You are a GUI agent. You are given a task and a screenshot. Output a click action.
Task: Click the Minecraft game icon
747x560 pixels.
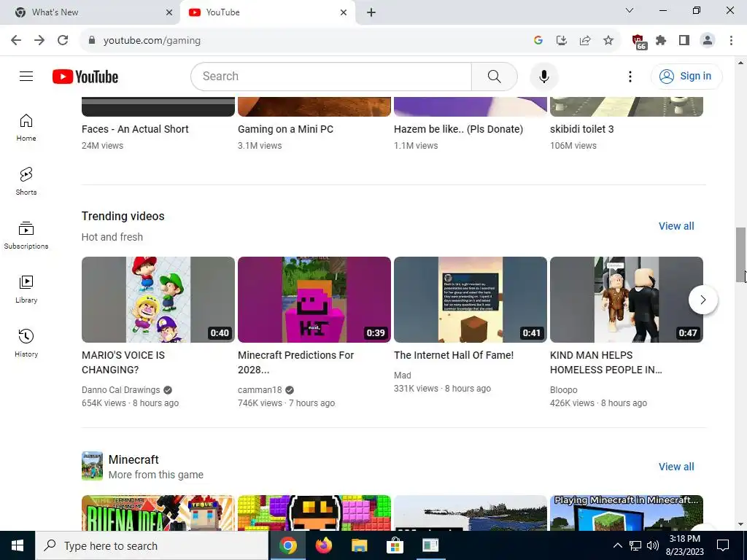[x=92, y=466]
